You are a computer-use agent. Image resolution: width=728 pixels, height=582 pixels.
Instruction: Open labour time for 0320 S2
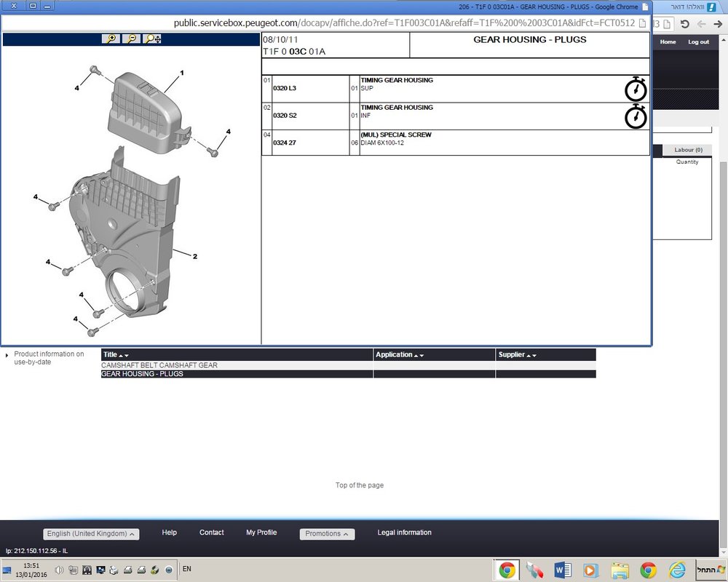(636, 116)
